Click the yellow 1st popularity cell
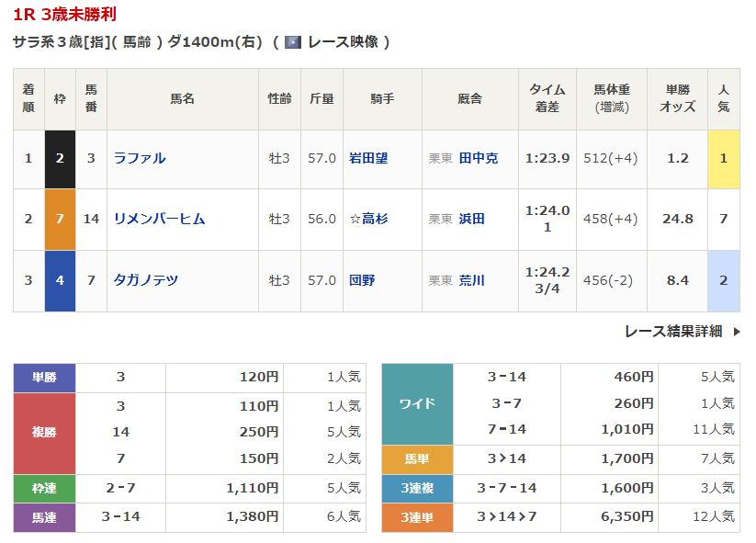Image resolution: width=756 pixels, height=543 pixels. point(723,158)
